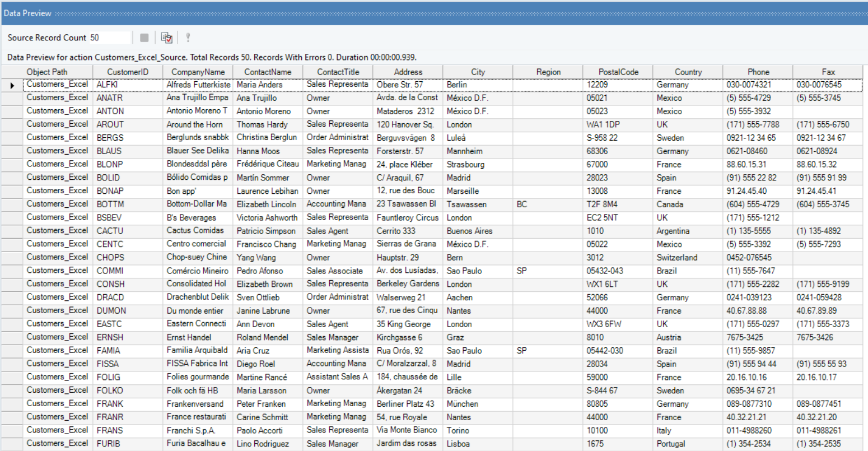Edit the Source Record Count field
868x451 pixels.
pyautogui.click(x=109, y=38)
